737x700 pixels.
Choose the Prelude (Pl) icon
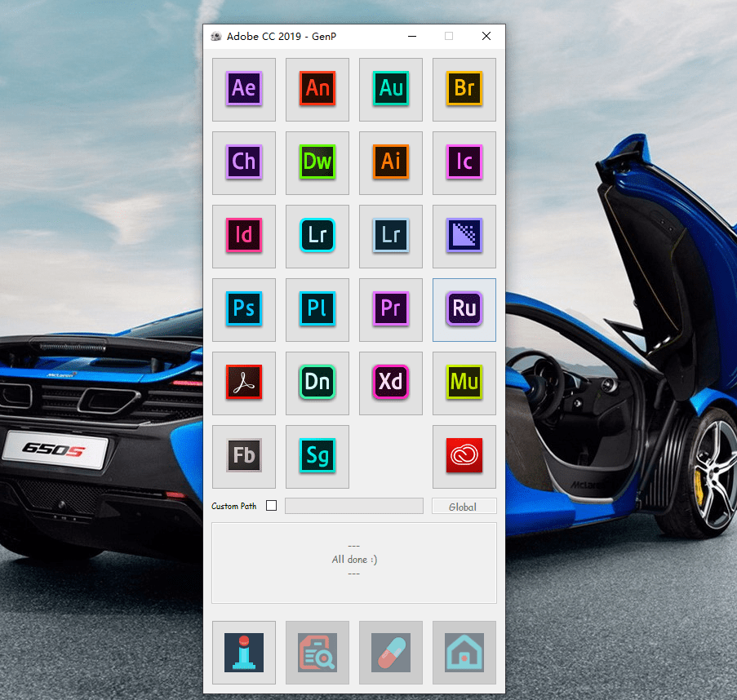pos(317,309)
